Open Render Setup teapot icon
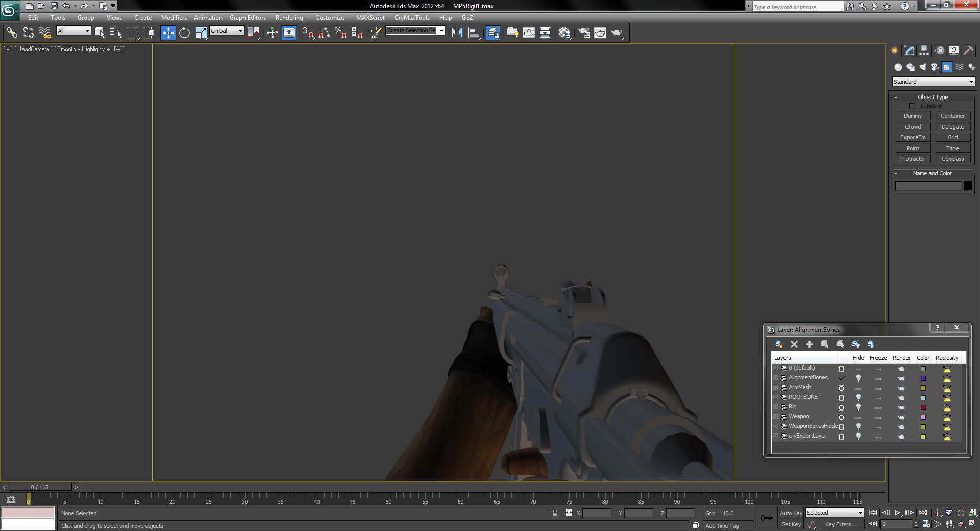The height and width of the screenshot is (531, 980). coord(583,33)
